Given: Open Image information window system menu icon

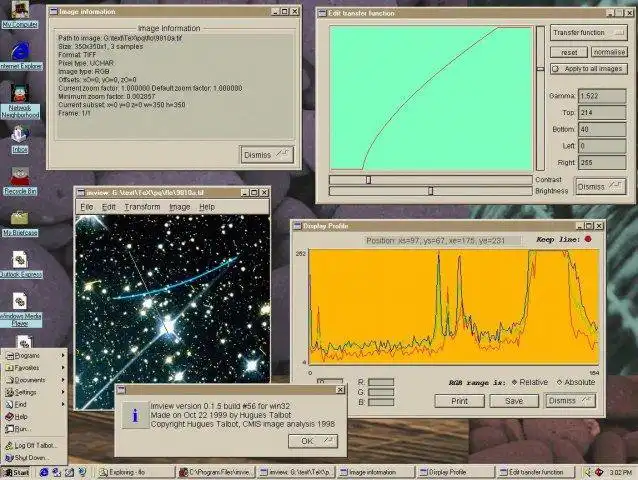Looking at the screenshot, I should (53, 12).
